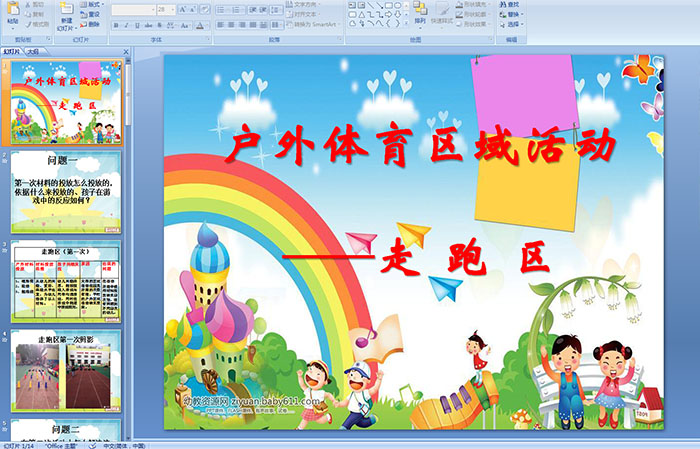Close the slide thumbnail pane with X
The height and width of the screenshot is (449, 700).
(126, 52)
